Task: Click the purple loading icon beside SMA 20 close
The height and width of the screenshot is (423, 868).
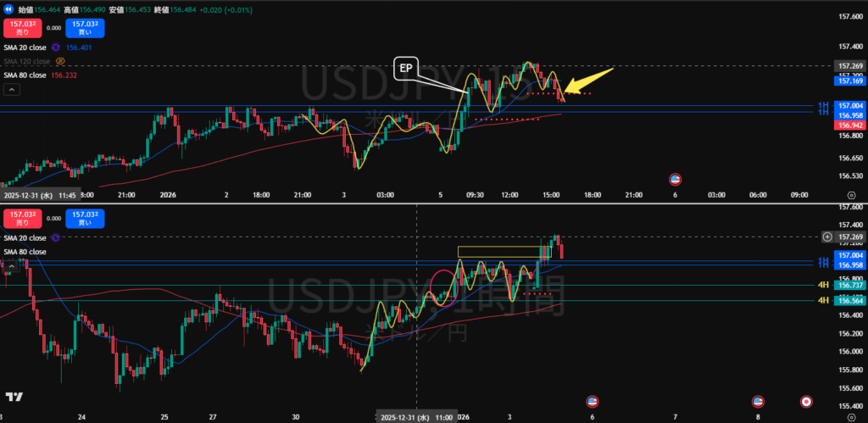Action: [56, 47]
